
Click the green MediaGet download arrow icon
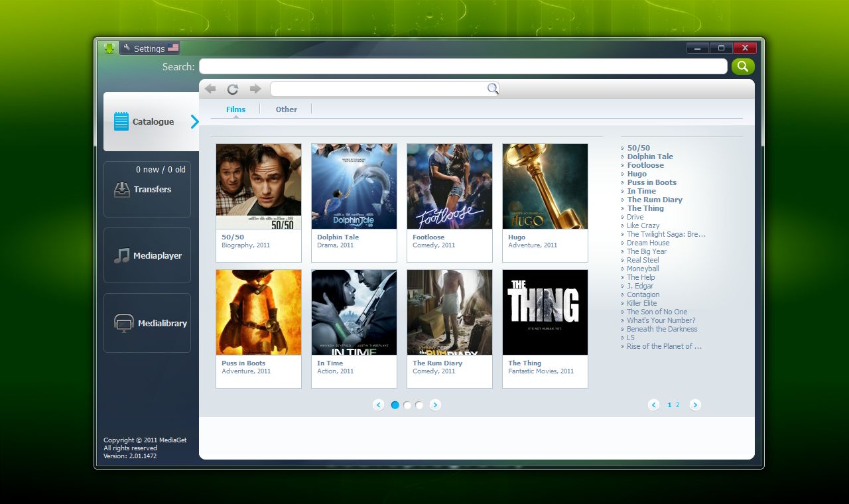click(109, 48)
